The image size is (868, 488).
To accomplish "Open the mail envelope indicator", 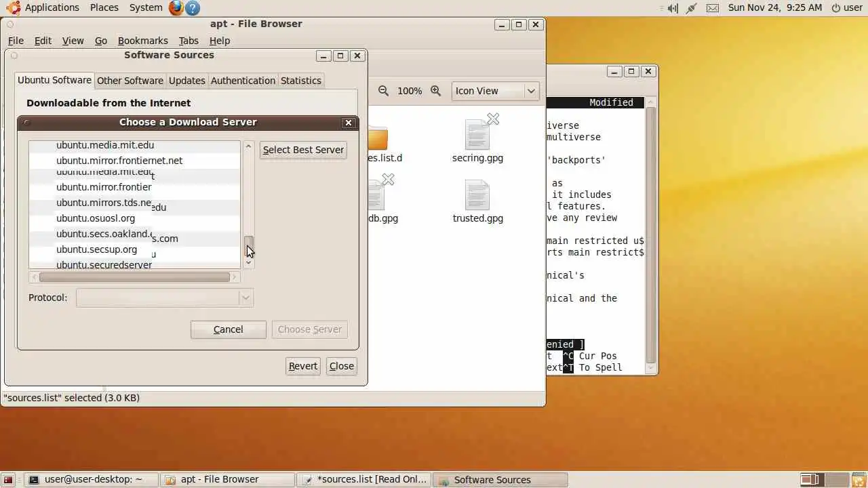I will [x=713, y=8].
